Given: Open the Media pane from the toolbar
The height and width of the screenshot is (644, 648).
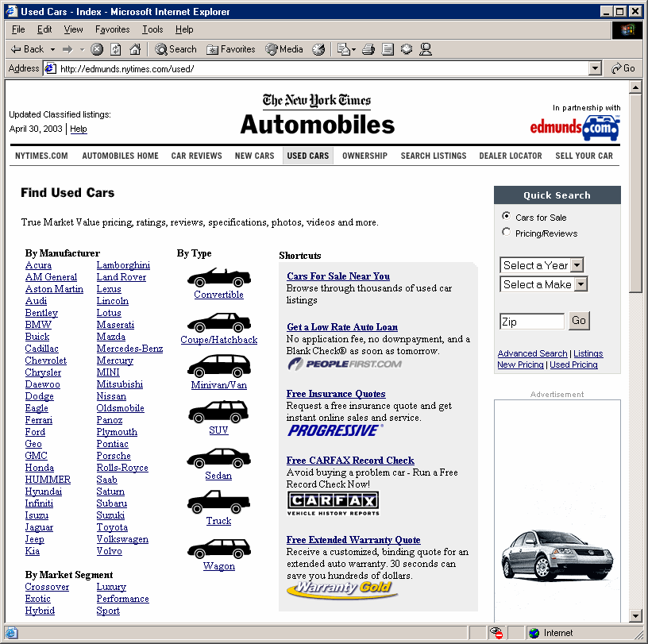Looking at the screenshot, I should click(284, 49).
